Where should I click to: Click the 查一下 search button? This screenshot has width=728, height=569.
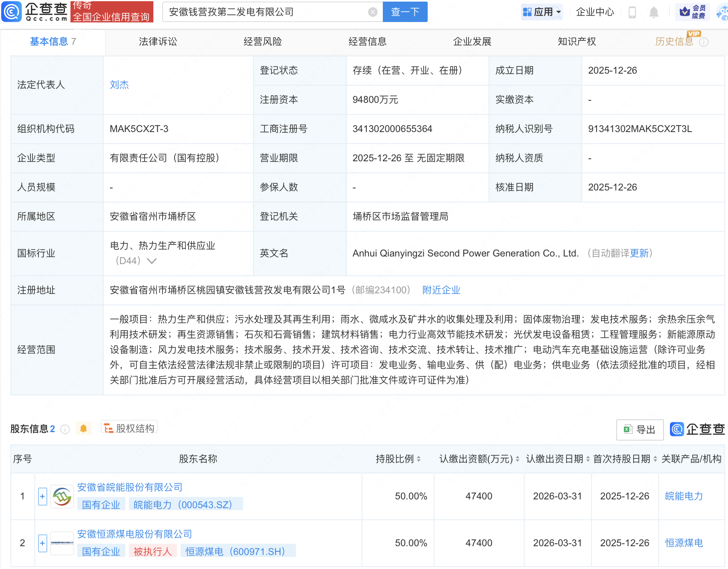tap(405, 12)
